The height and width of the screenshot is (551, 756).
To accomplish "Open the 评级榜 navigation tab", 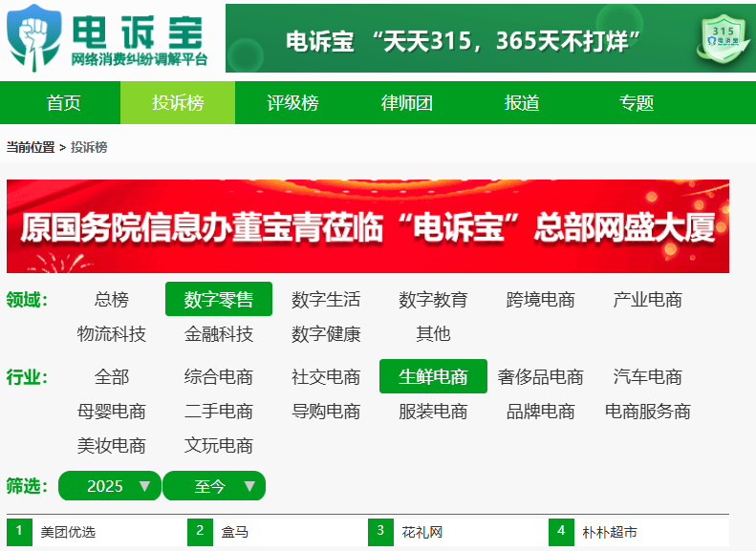I will 292,102.
